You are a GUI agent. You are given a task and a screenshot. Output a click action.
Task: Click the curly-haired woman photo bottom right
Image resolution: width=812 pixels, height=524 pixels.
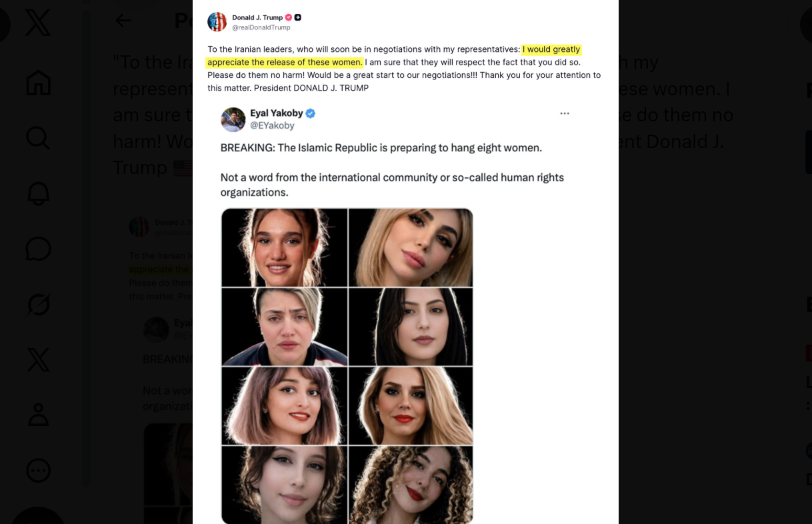click(411, 485)
